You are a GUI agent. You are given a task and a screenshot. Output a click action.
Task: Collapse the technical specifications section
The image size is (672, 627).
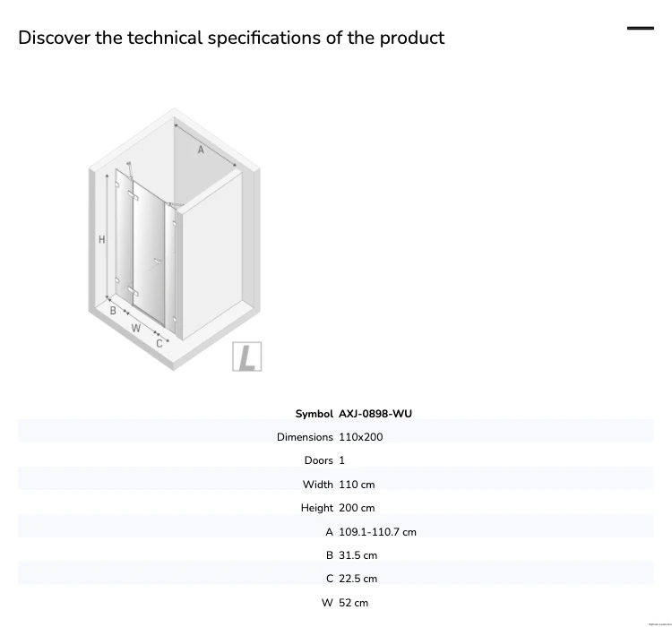coord(641,29)
